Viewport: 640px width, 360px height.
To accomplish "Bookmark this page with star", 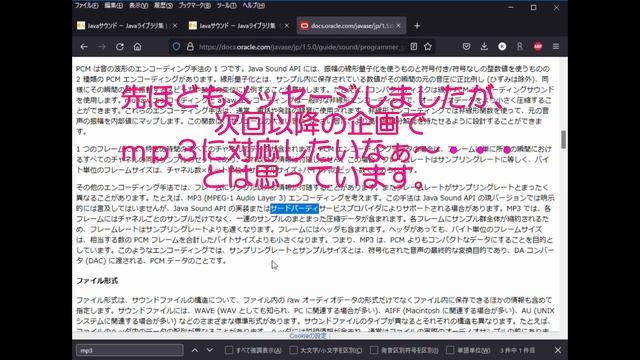I will 428,47.
